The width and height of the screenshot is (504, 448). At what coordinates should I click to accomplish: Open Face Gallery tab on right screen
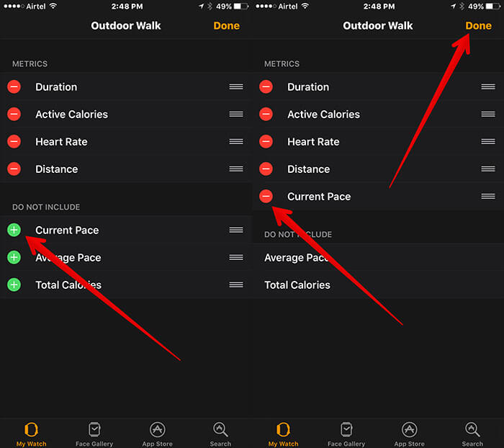pos(346,434)
